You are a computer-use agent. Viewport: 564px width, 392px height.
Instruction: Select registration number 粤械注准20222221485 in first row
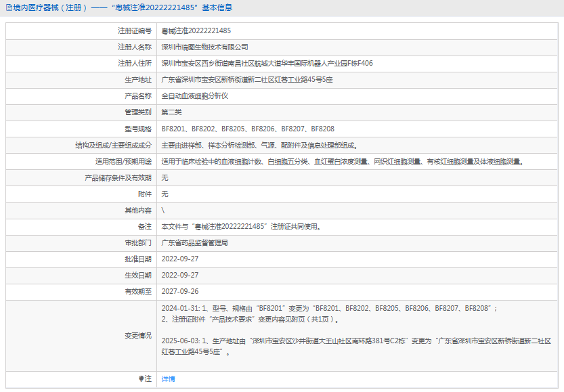196,31
